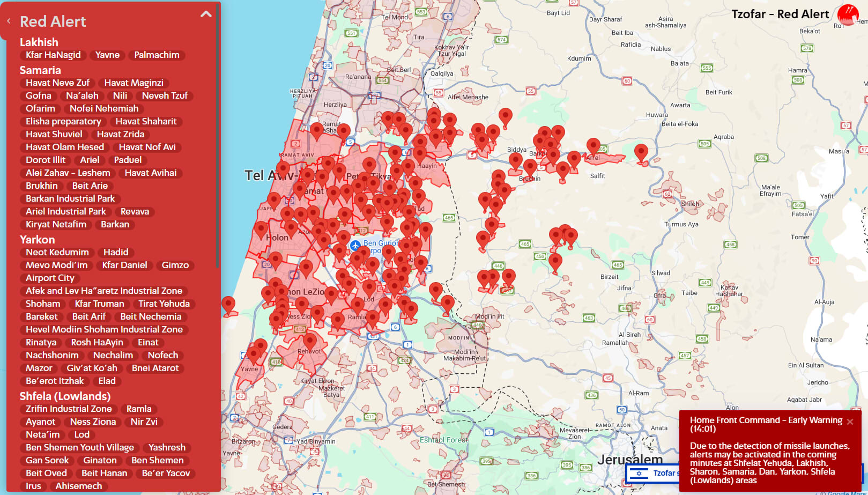Collapse the Red Alert panel with chevron
This screenshot has width=868, height=495.
206,14
